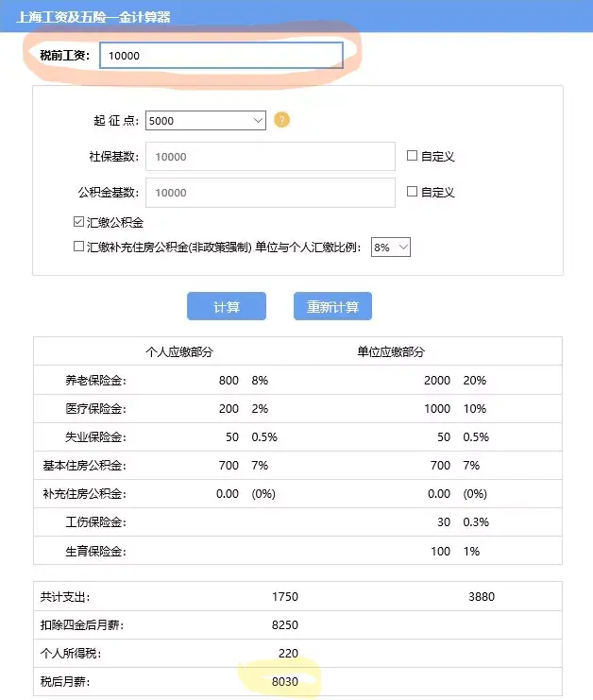Click the 养老保险金 row label
The height and width of the screenshot is (700, 593).
tap(95, 381)
